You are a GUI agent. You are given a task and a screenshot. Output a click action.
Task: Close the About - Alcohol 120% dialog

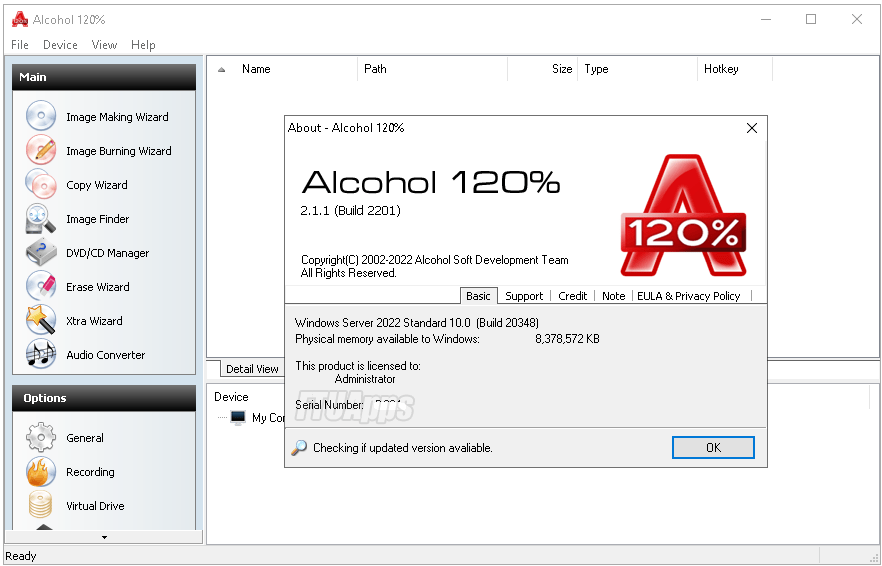click(x=752, y=128)
